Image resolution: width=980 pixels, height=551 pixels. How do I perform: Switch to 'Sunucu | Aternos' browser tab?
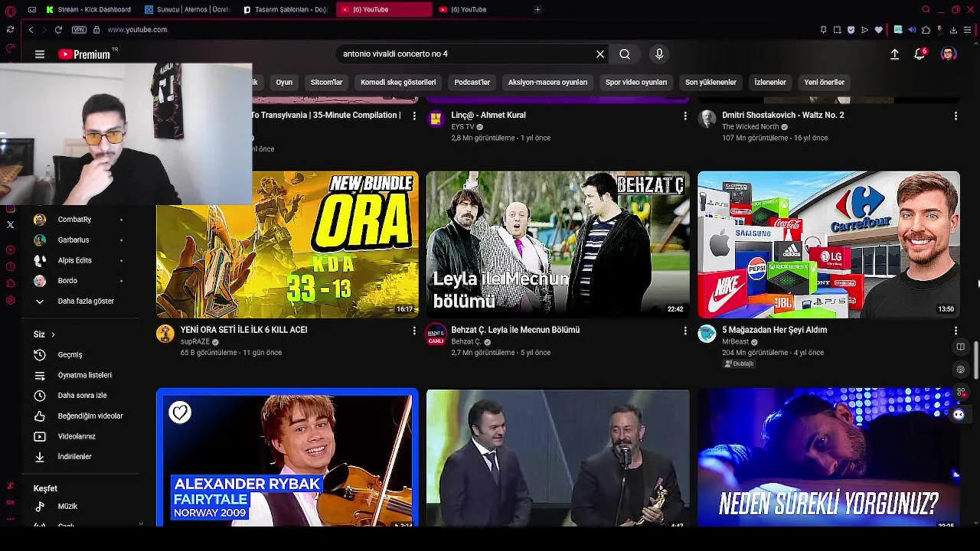point(188,9)
